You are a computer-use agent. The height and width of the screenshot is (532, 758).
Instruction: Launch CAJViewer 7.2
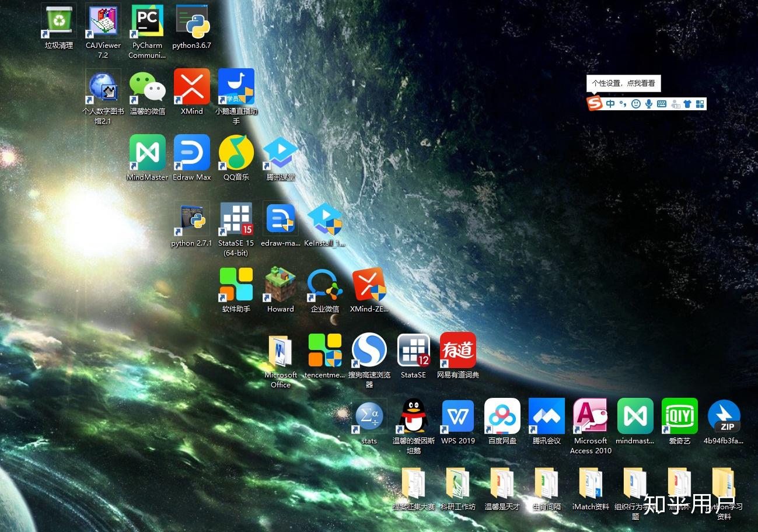103,21
